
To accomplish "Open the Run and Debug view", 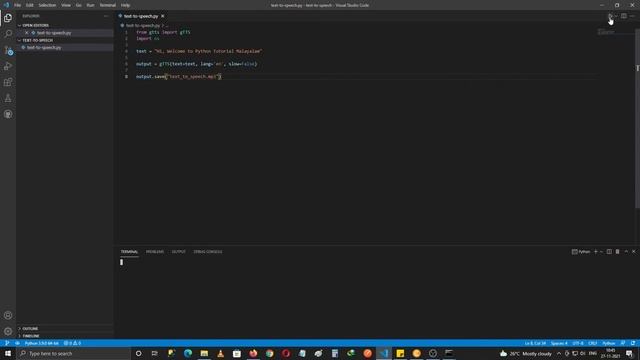I will (8, 66).
